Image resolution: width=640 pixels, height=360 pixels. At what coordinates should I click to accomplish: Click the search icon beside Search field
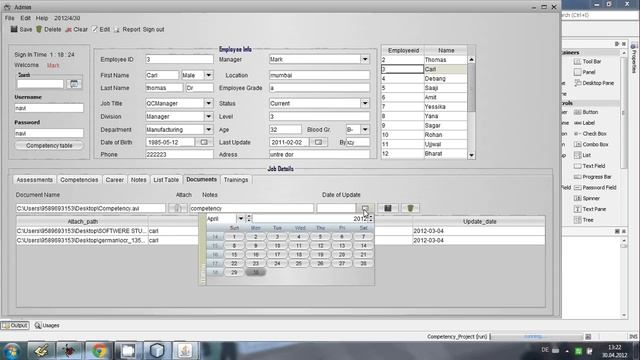(74, 84)
